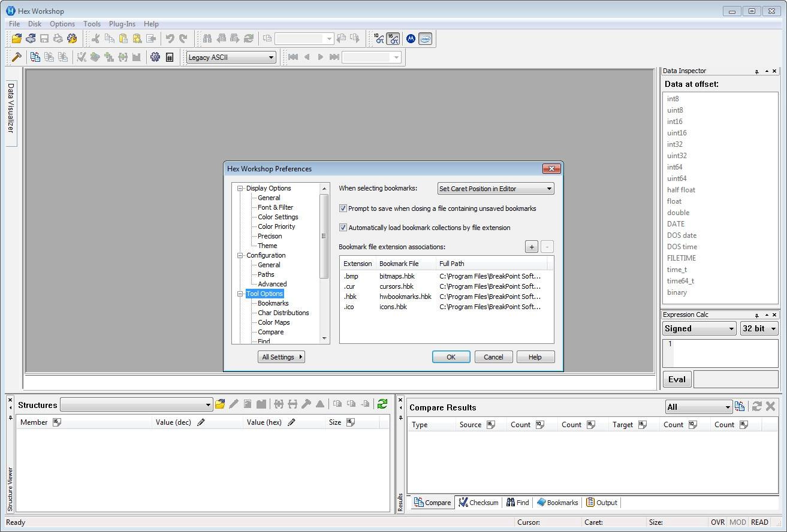Click OK in Preferences dialog
The height and width of the screenshot is (532, 787).
pyautogui.click(x=451, y=357)
